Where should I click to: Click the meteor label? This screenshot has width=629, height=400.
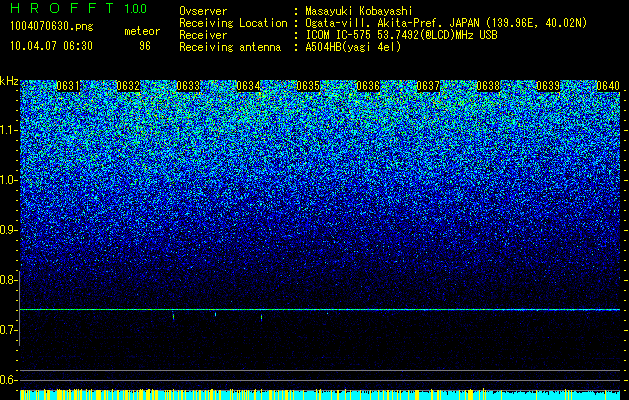(x=142, y=31)
